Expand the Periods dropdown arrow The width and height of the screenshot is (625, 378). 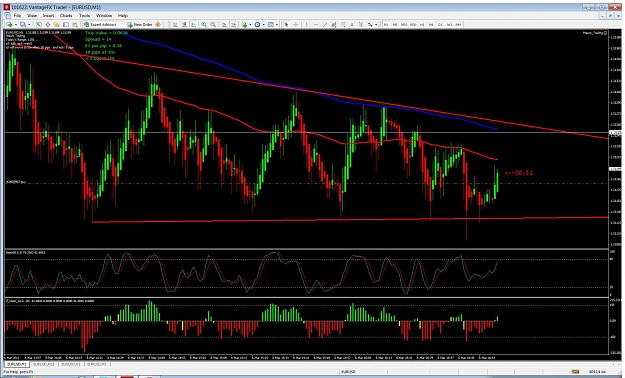tap(263, 24)
